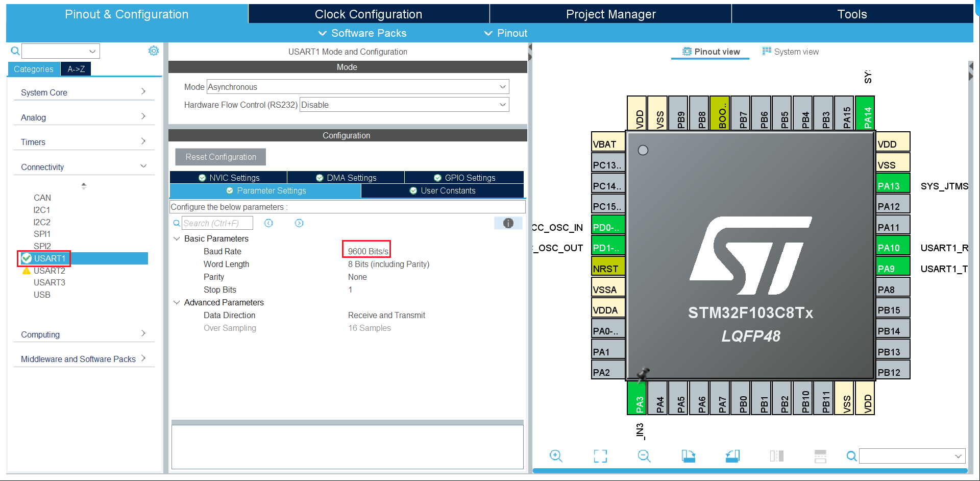Switch to the Clock Configuration tab
The width and height of the screenshot is (980, 481).
369,14
